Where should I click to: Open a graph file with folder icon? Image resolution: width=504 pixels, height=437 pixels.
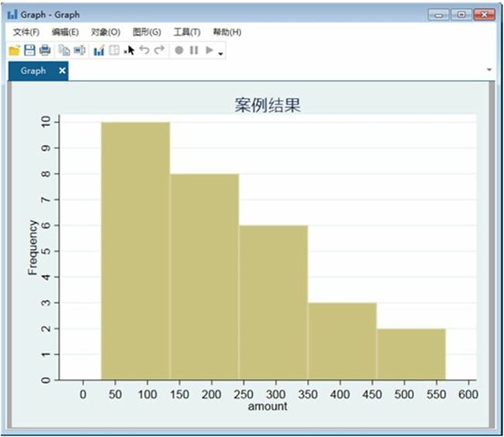click(x=14, y=50)
